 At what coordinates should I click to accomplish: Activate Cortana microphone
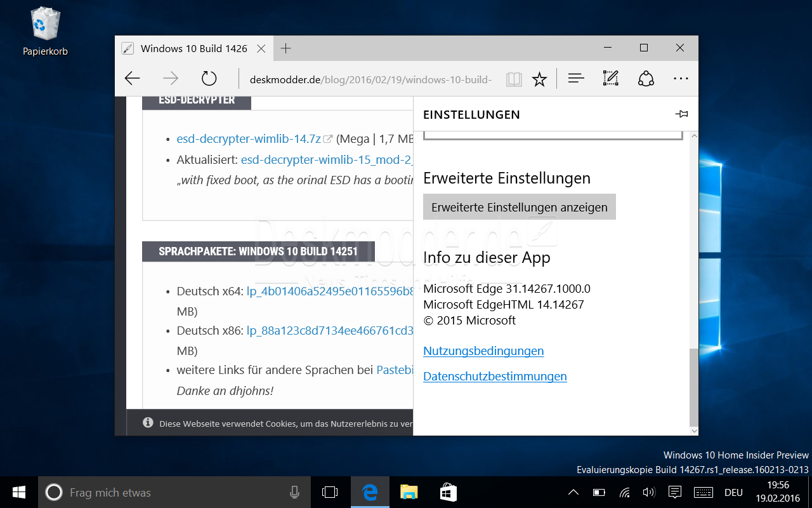(294, 492)
